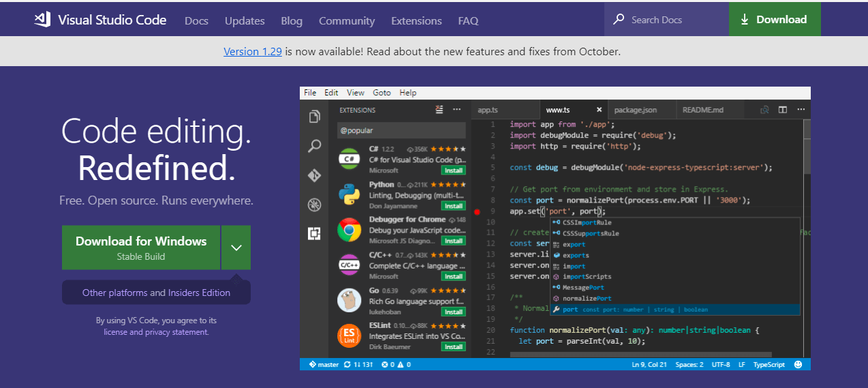Open the Version 1.29 link

(252, 52)
